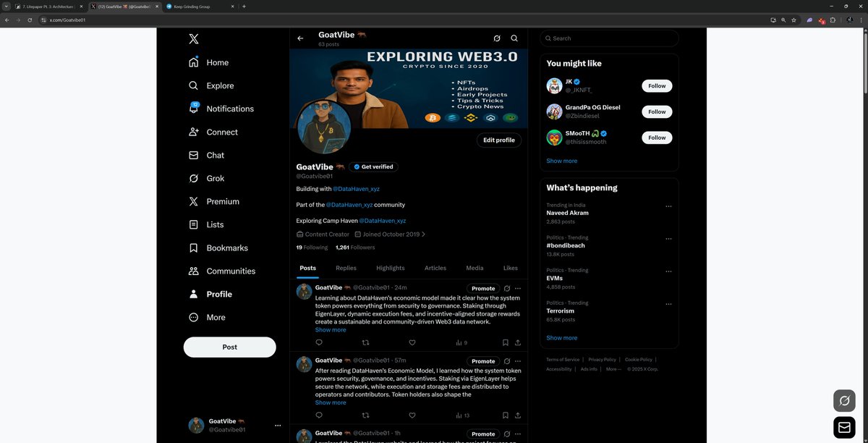This screenshot has width=868, height=443.
Task: Click the X logo in the sidebar
Action: (x=193, y=39)
